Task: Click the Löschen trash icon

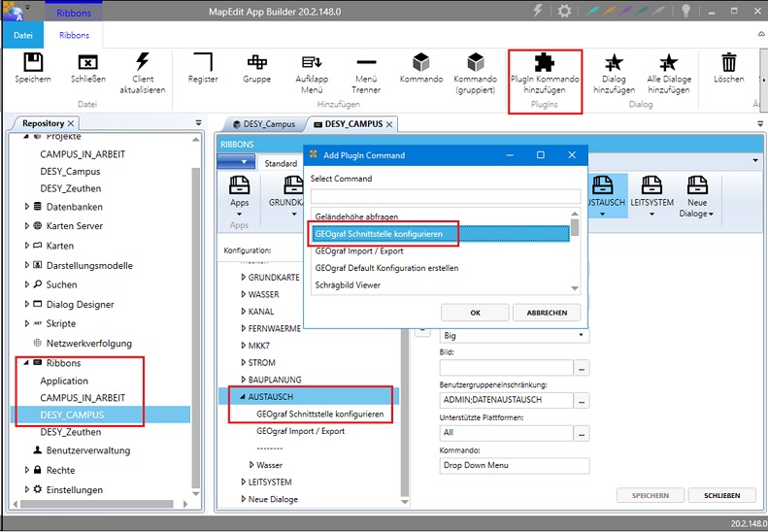Action: (728, 63)
